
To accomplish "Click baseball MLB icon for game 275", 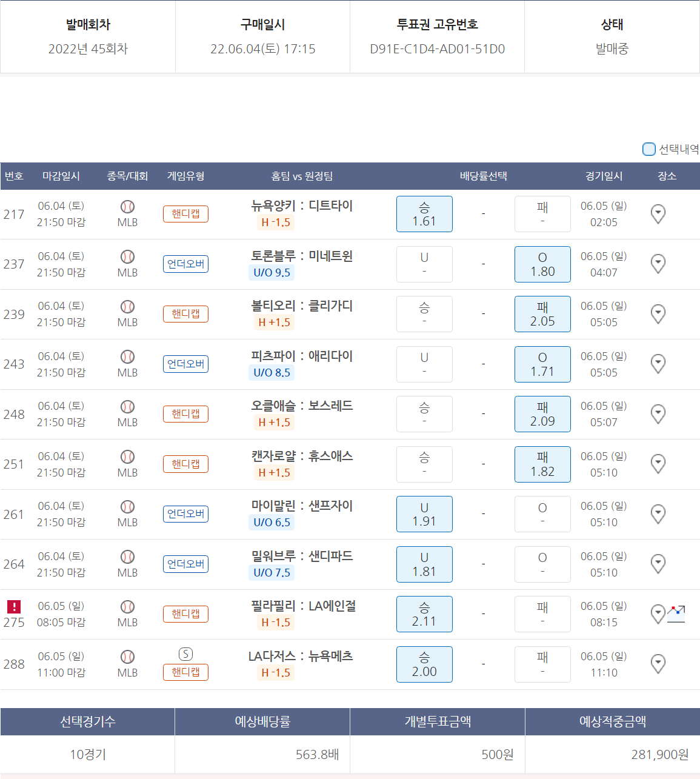I will click(127, 607).
